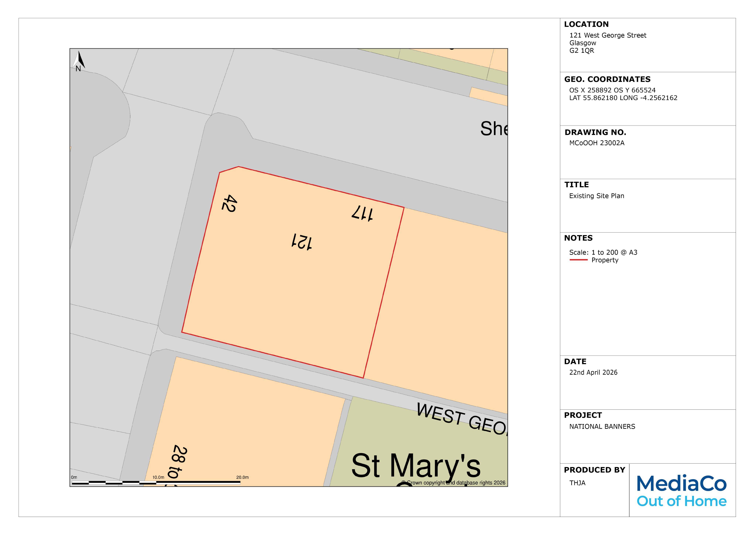This screenshot has width=756, height=535.
Task: Select LAT 55.862180 LONG -4.2562162 text
Action: click(623, 98)
